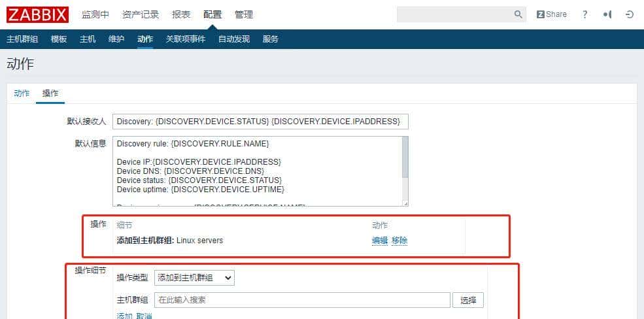
Task: Click the sign out power icon
Action: click(x=630, y=14)
